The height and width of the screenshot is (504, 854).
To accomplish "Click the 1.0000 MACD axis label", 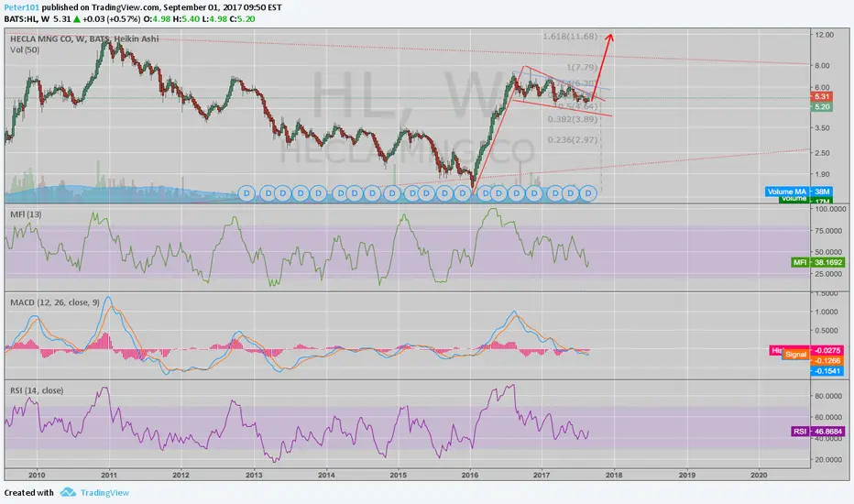I will coord(827,312).
